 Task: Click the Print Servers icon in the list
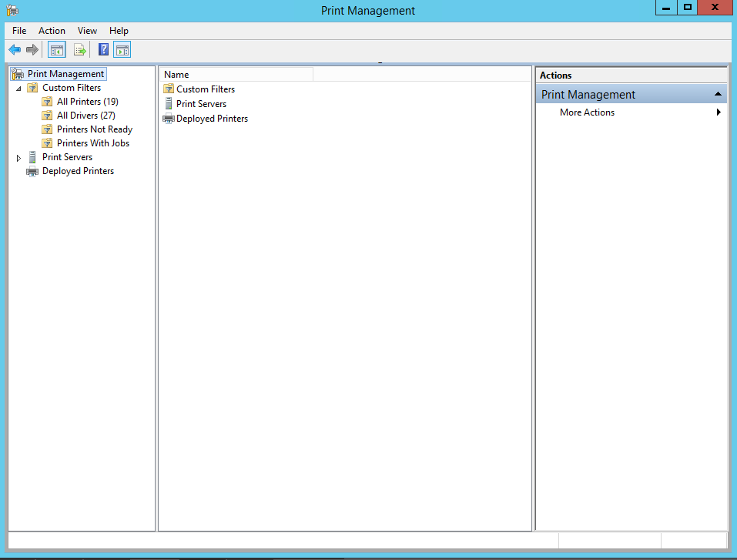[168, 103]
